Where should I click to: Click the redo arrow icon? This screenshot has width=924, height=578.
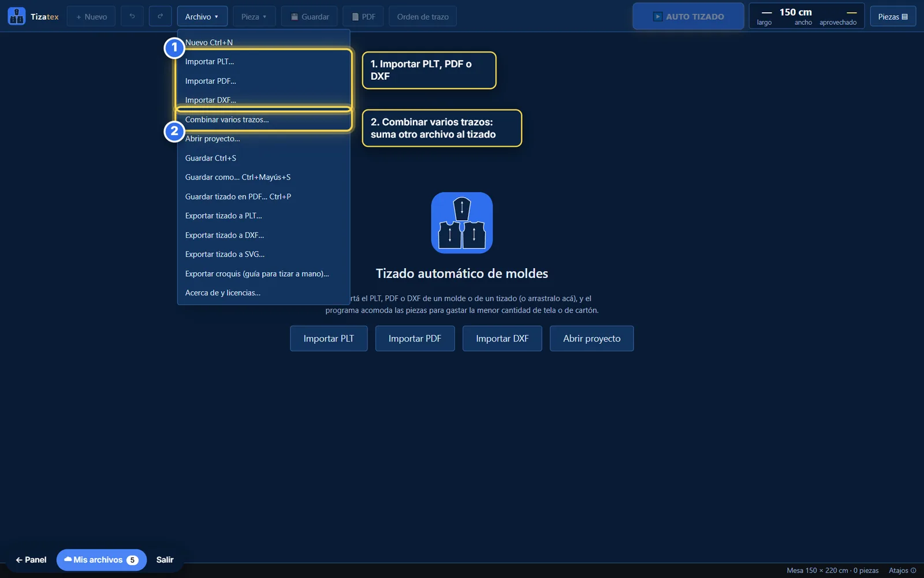160,16
